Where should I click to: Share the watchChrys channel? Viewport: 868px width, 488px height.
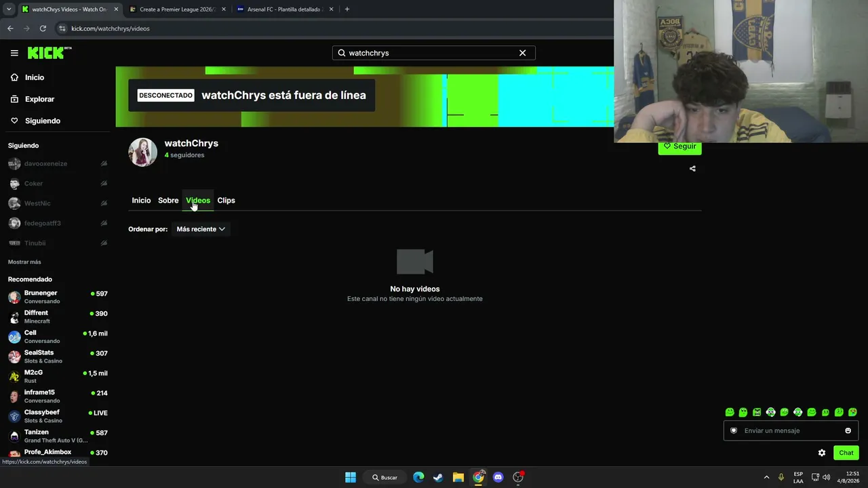tap(692, 169)
